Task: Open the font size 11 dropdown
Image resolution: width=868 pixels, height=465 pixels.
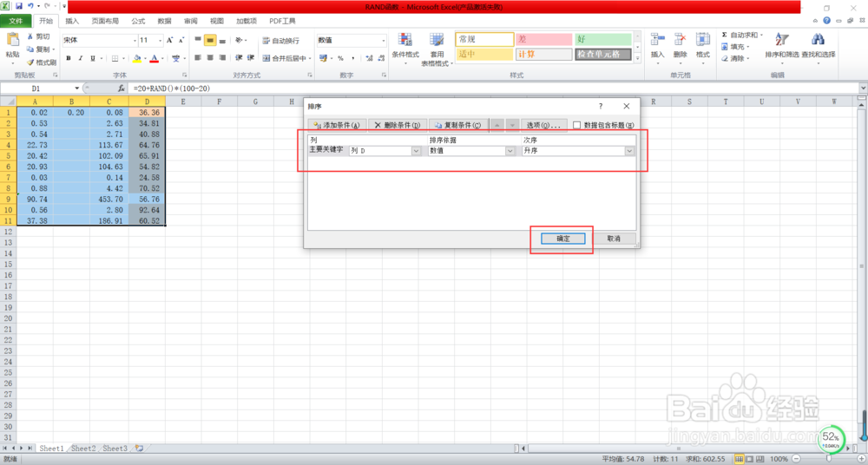Action: (x=161, y=41)
